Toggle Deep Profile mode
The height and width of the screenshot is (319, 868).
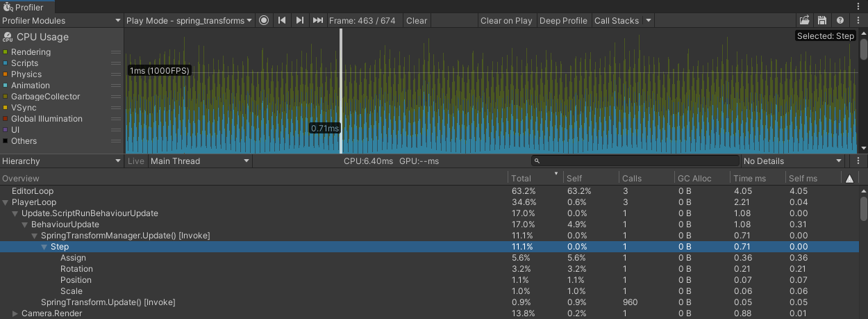pos(563,21)
